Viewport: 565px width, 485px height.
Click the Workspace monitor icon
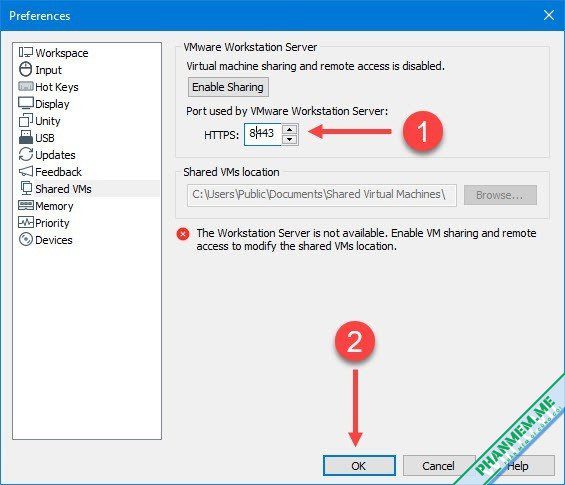click(x=26, y=52)
